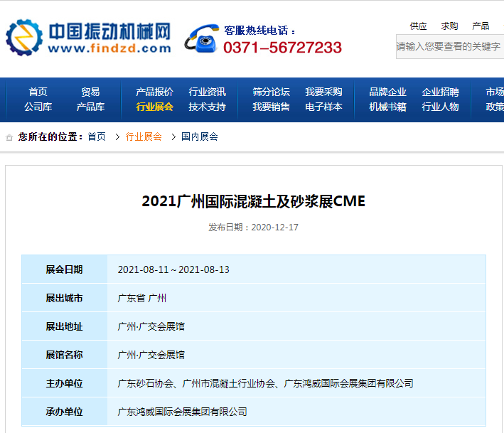Select 行业展会 in the navigation bar
Image resolution: width=504 pixels, height=433 pixels.
[154, 107]
